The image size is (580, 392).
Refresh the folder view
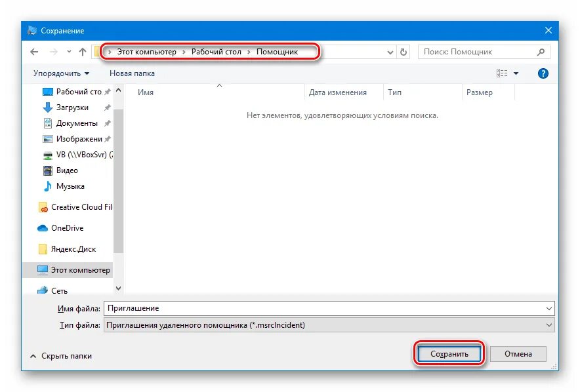point(404,52)
